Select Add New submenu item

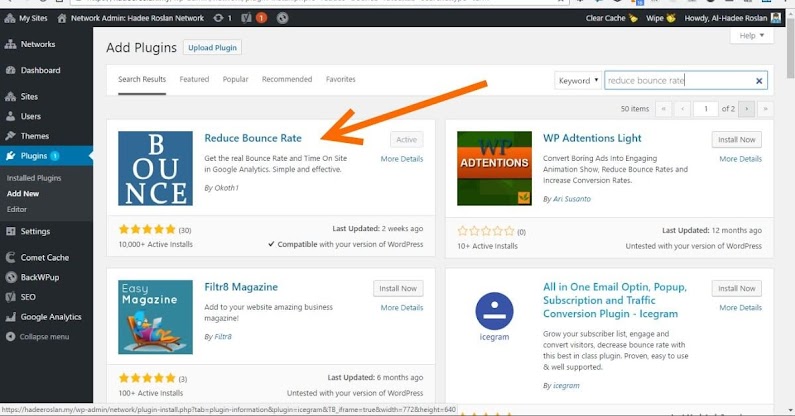coord(23,194)
